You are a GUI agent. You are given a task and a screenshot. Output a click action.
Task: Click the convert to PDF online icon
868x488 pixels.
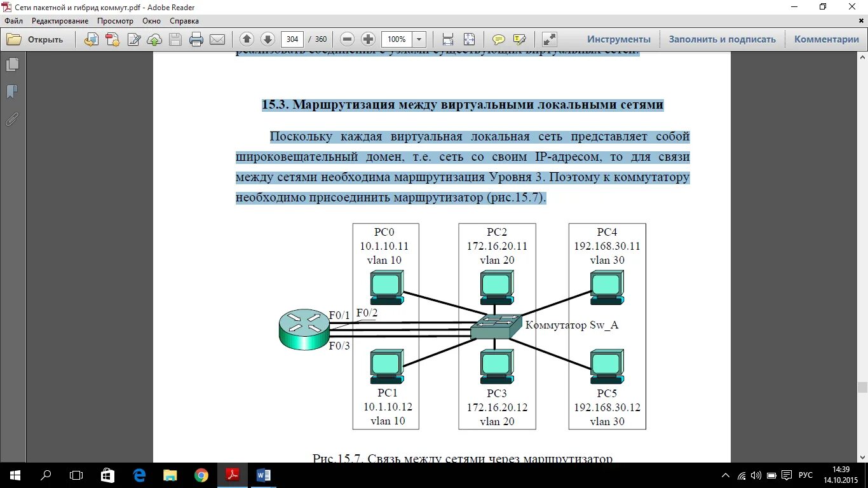(x=92, y=39)
